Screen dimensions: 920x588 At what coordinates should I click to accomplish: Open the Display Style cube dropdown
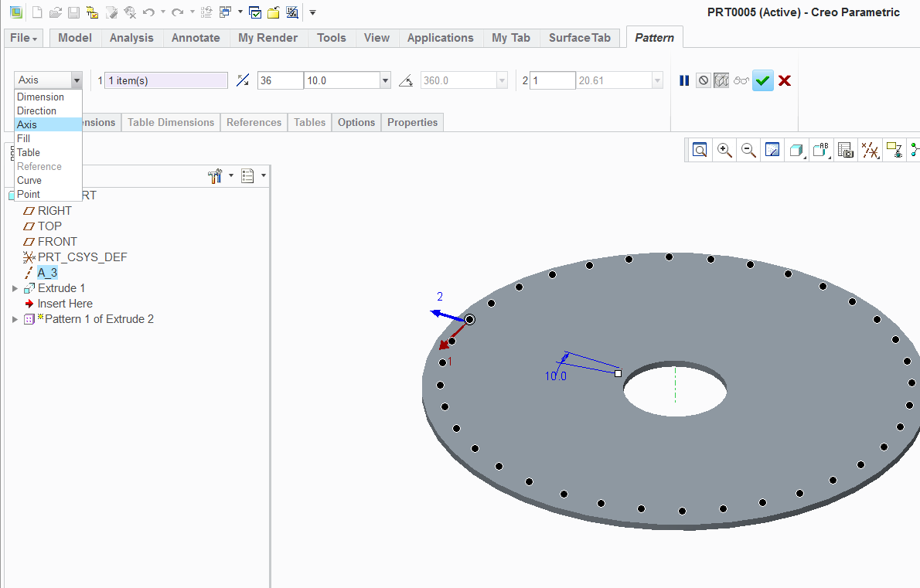tap(797, 150)
